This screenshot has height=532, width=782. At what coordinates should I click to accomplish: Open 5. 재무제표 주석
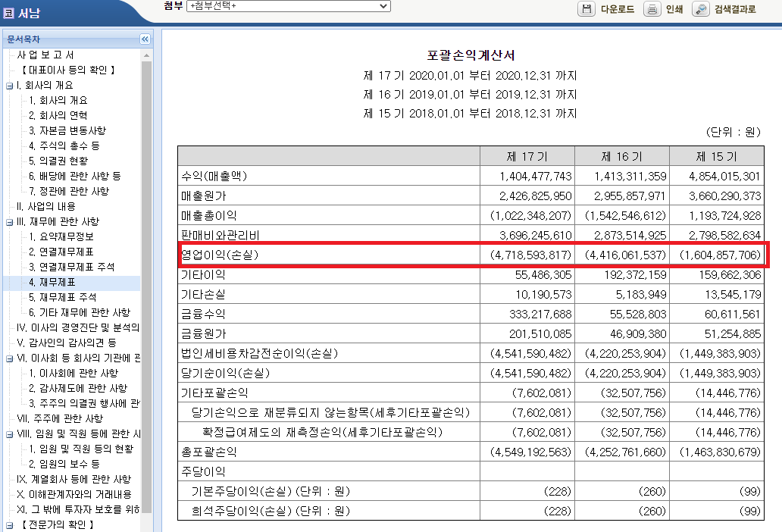62,297
